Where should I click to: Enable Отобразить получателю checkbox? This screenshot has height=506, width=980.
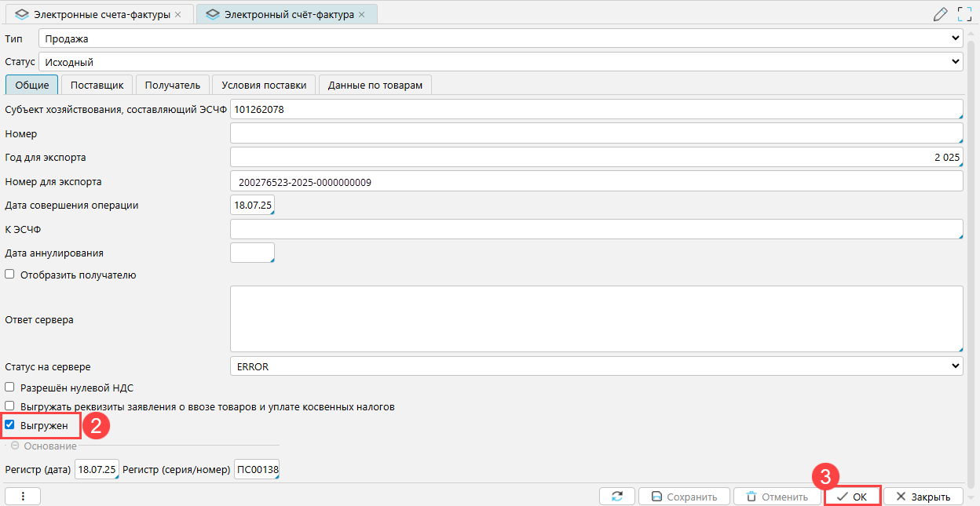10,275
